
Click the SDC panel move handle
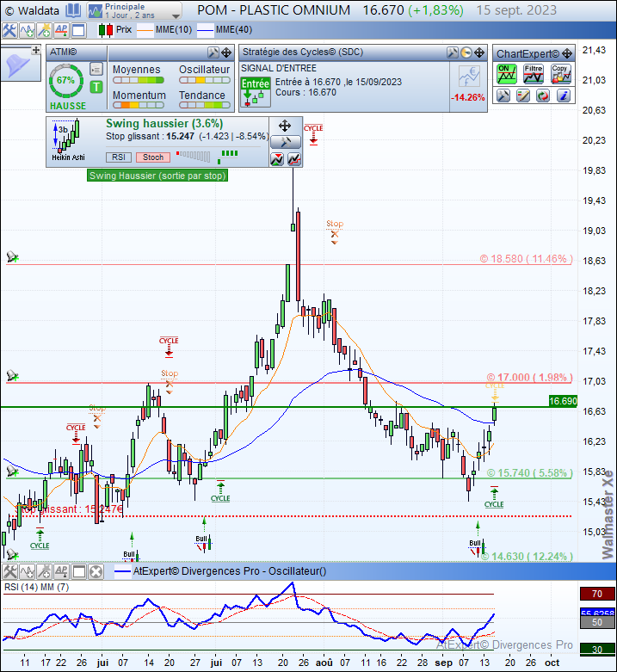(479, 52)
